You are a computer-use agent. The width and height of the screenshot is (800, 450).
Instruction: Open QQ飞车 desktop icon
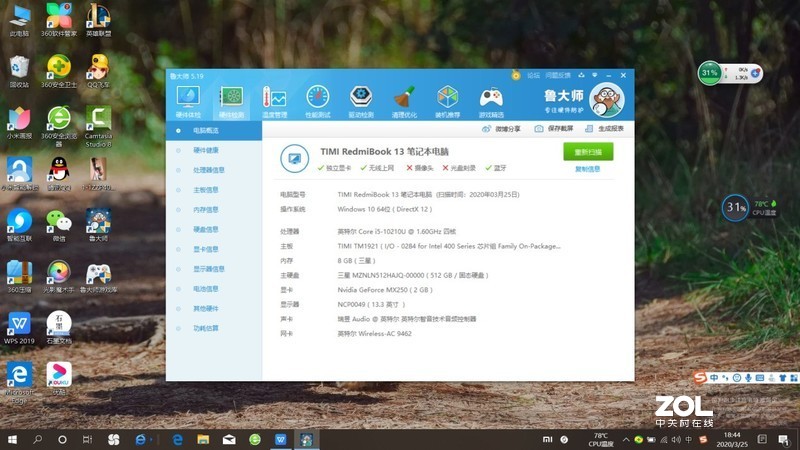(x=98, y=72)
